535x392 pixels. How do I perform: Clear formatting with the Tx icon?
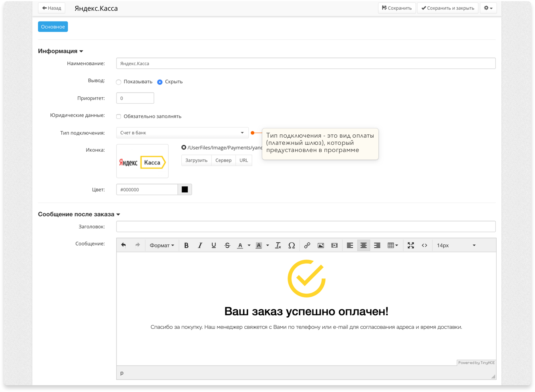pyautogui.click(x=278, y=245)
